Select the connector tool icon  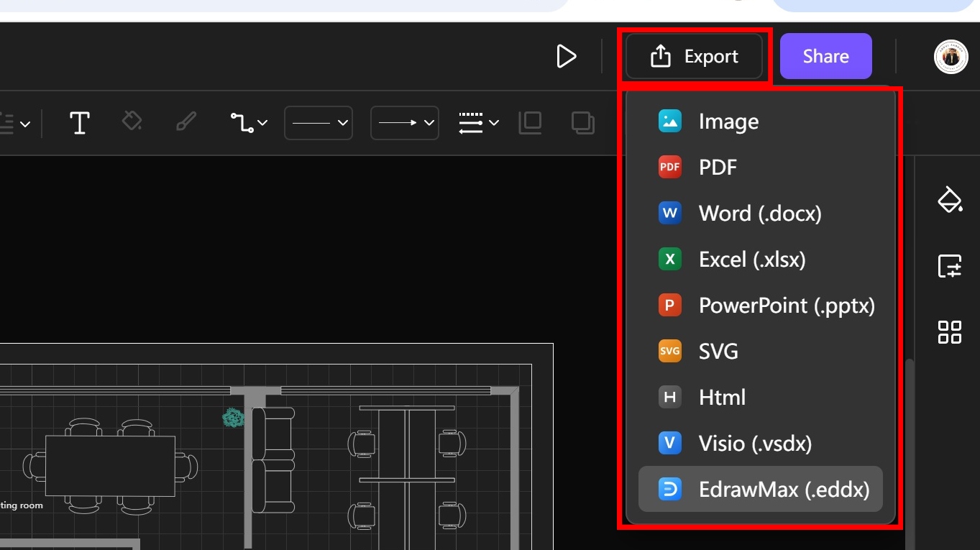(242, 123)
